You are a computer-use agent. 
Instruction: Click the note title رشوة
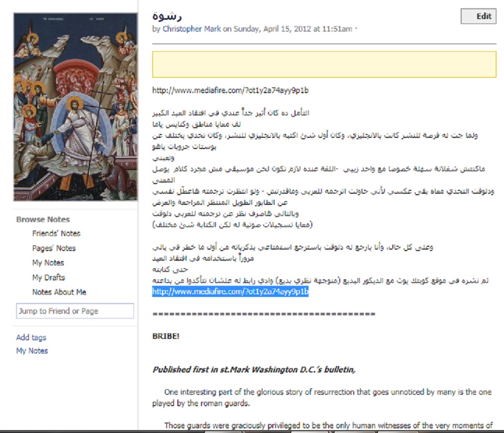(167, 16)
